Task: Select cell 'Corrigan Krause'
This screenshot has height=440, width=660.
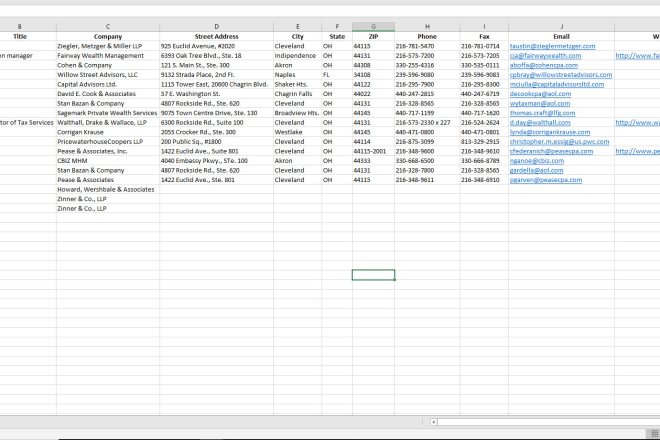Action: [x=108, y=132]
